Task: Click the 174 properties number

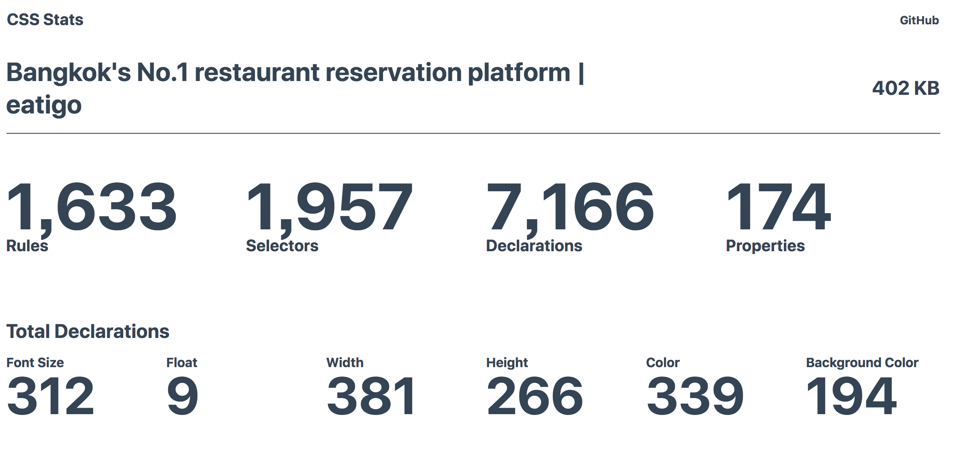Action: coord(779,207)
